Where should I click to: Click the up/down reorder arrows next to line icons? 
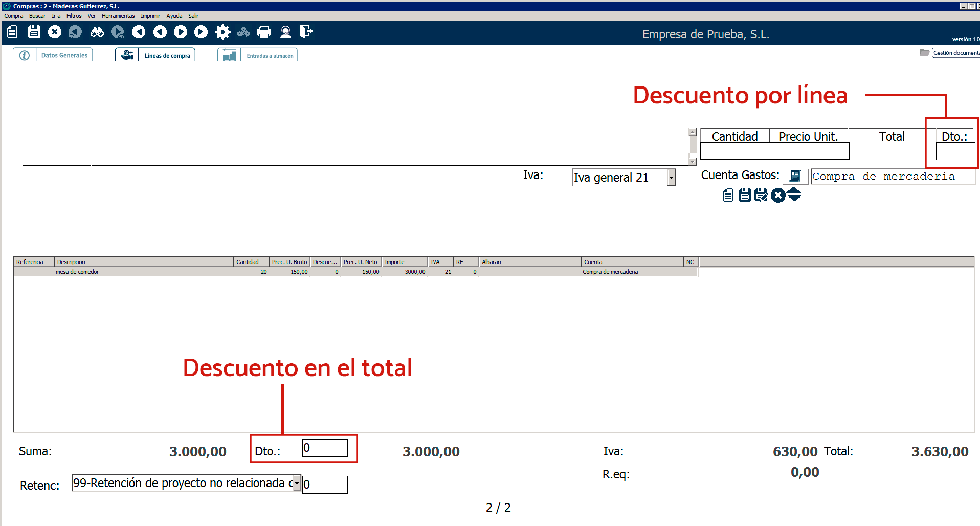[x=794, y=195]
